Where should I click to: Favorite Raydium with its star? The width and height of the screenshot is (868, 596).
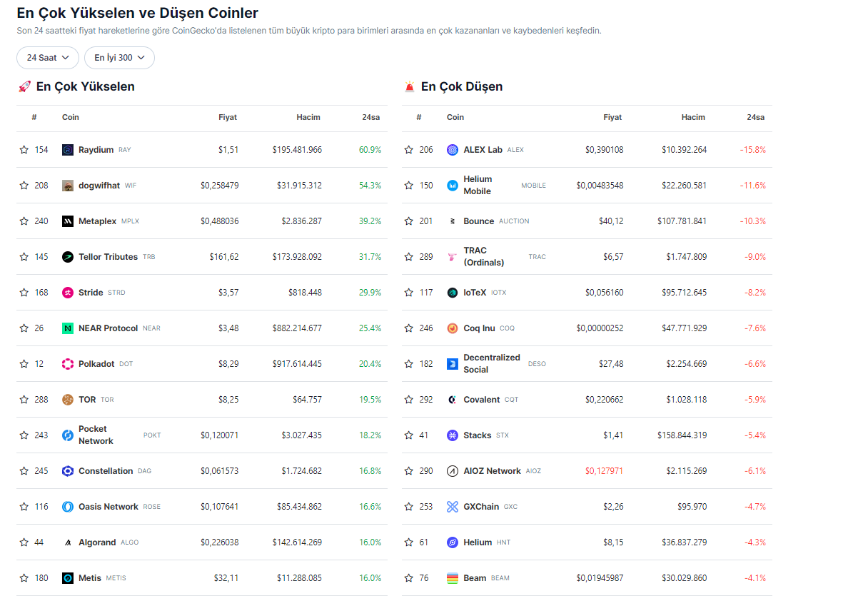(24, 150)
